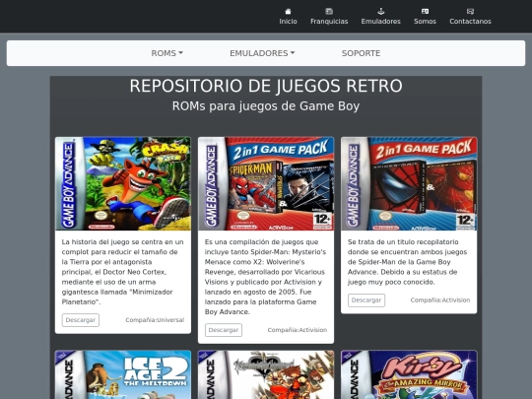Image resolution: width=532 pixels, height=399 pixels.
Task: Open the Spider-Man and X2 Wolverine cover image
Action: pos(266,183)
